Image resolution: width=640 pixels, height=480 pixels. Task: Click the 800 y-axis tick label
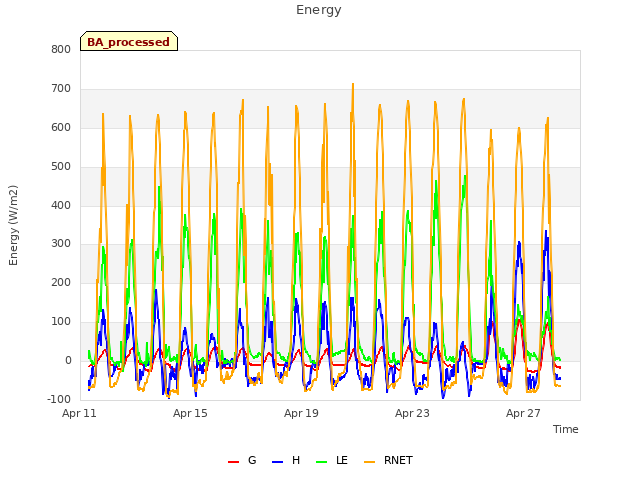(x=61, y=50)
